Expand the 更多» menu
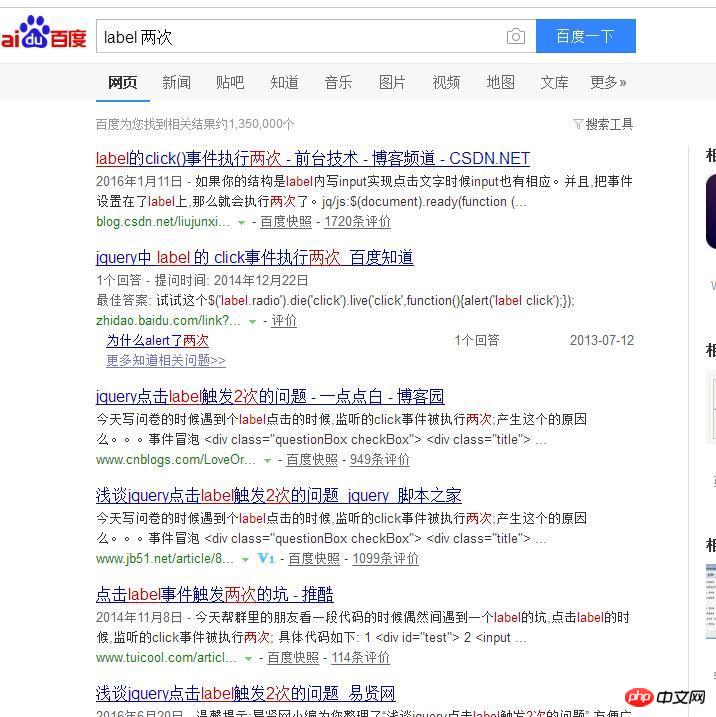This screenshot has height=717, width=716. click(x=608, y=82)
